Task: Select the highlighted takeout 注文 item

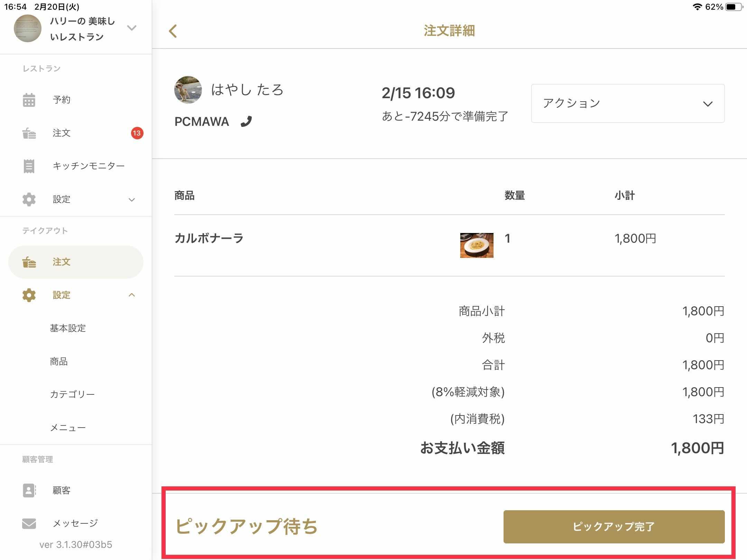Action: click(76, 262)
